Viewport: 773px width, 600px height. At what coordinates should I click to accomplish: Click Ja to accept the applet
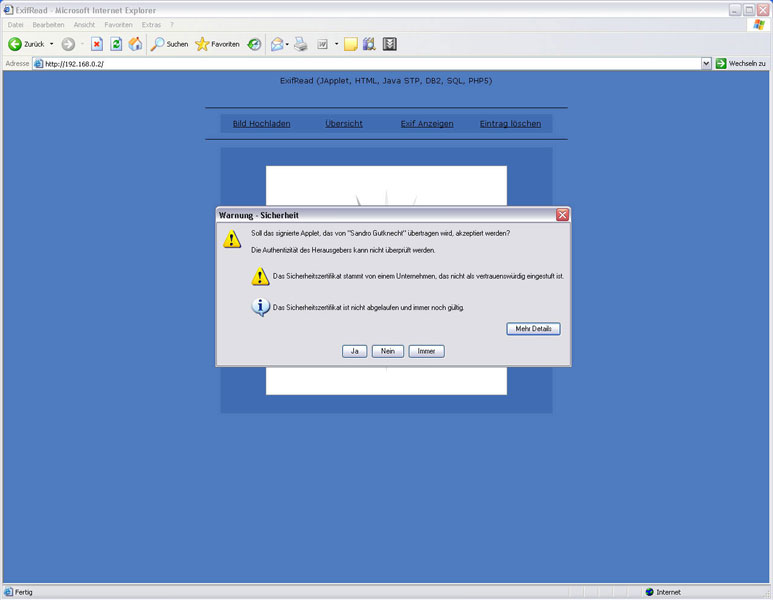pyautogui.click(x=354, y=351)
